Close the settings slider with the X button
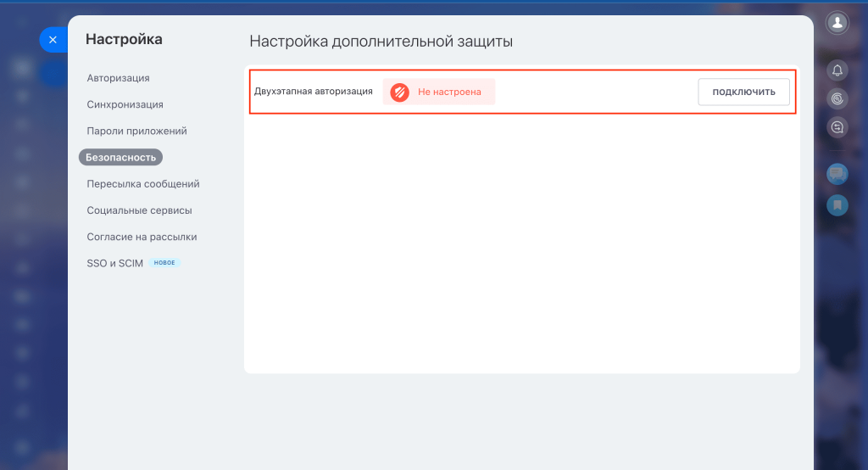The height and width of the screenshot is (470, 868). [53, 40]
